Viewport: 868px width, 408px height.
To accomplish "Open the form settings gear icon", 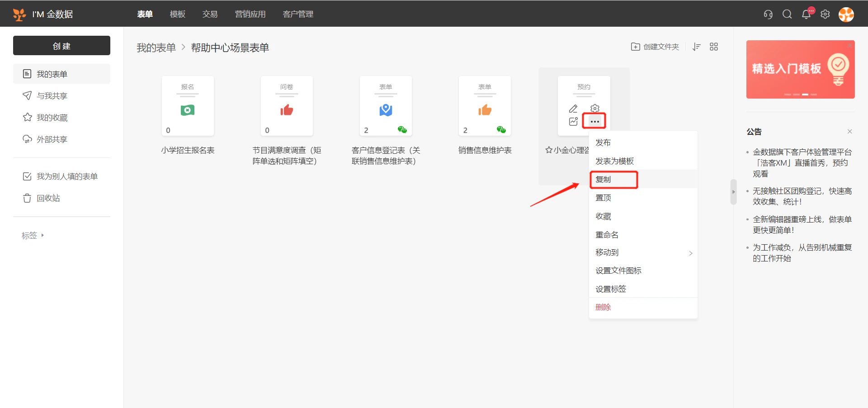I will point(595,109).
